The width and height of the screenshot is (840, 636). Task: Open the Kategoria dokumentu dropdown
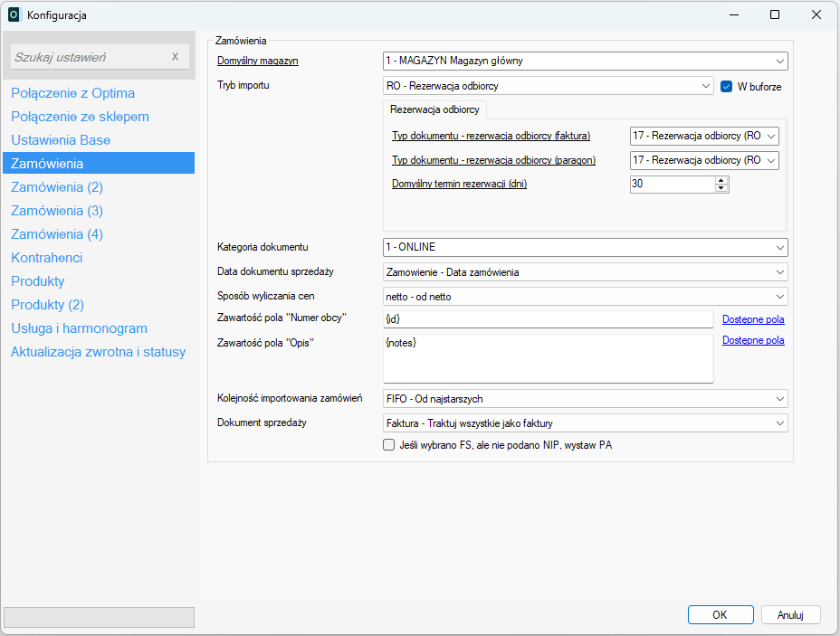pos(586,248)
